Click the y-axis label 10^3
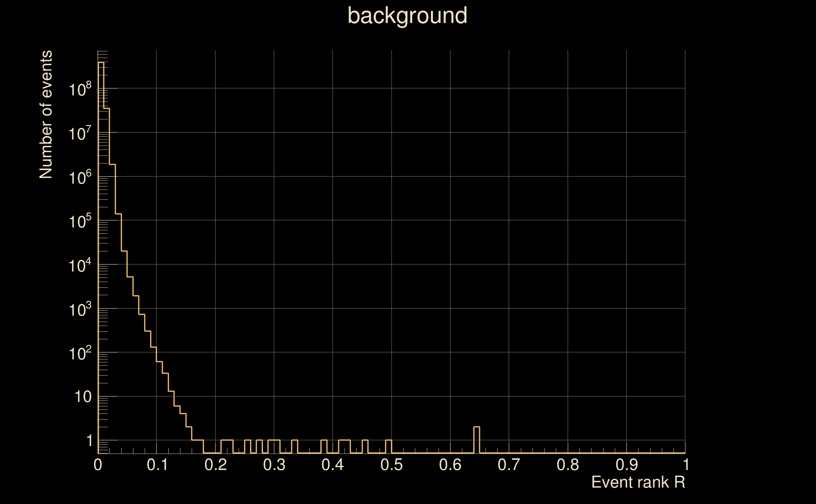The height and width of the screenshot is (504, 816). coord(80,310)
